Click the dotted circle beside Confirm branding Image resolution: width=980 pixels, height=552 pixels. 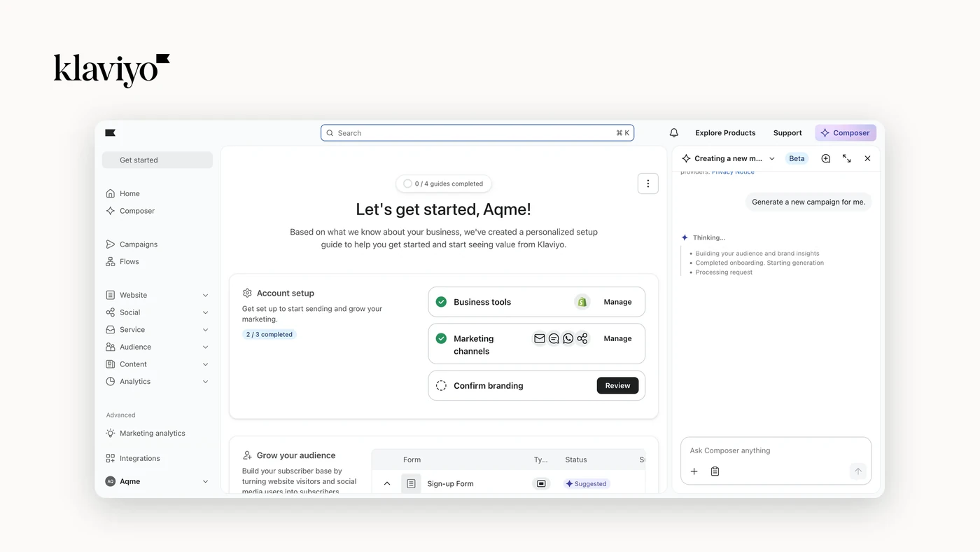click(441, 386)
